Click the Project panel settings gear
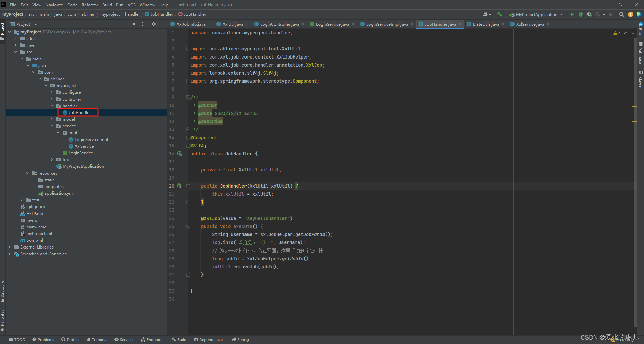Viewport: 644px width, 344px height. tap(154, 24)
